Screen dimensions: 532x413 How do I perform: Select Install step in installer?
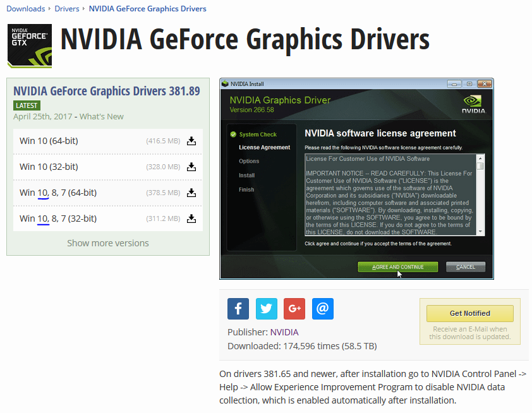246,176
